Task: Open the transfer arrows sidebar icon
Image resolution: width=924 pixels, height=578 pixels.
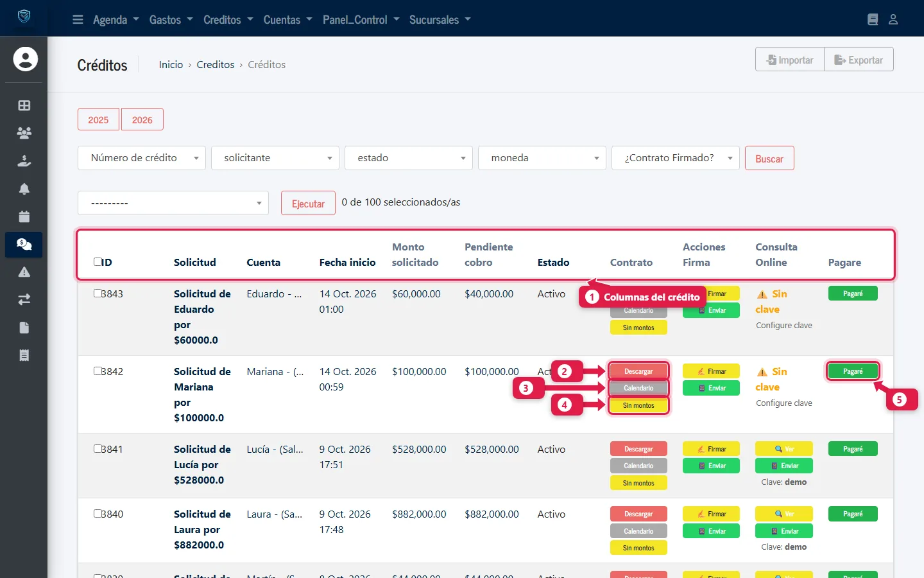Action: [x=24, y=300]
